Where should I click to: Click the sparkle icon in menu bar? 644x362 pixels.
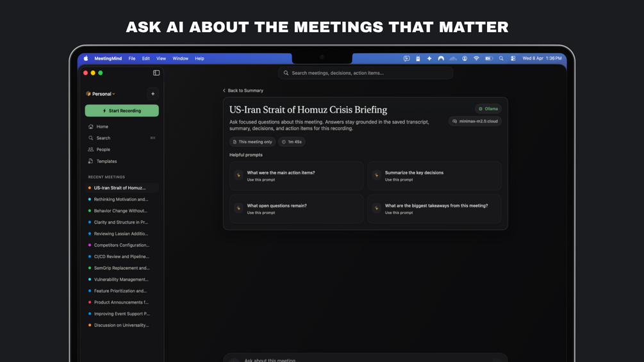(x=429, y=59)
